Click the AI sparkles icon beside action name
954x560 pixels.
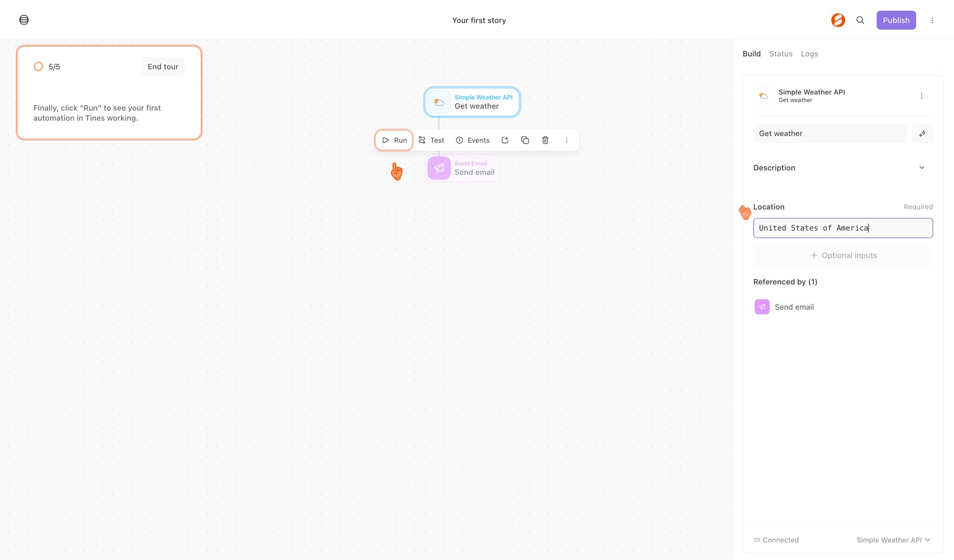click(922, 133)
